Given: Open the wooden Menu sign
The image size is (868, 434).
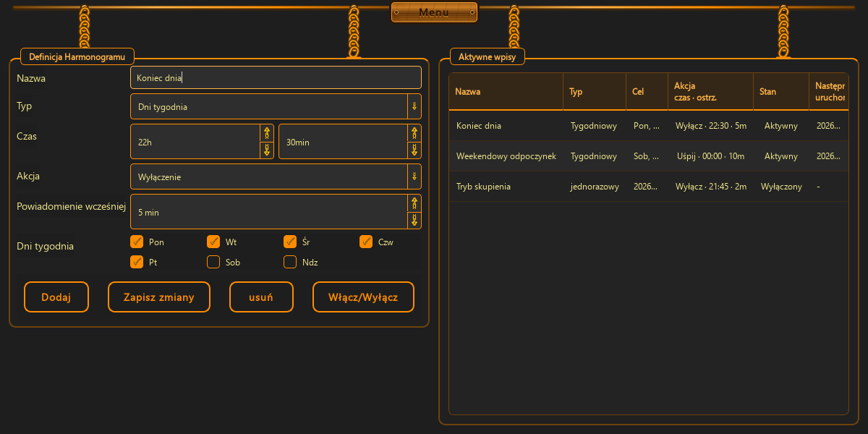Looking at the screenshot, I should click(x=434, y=12).
